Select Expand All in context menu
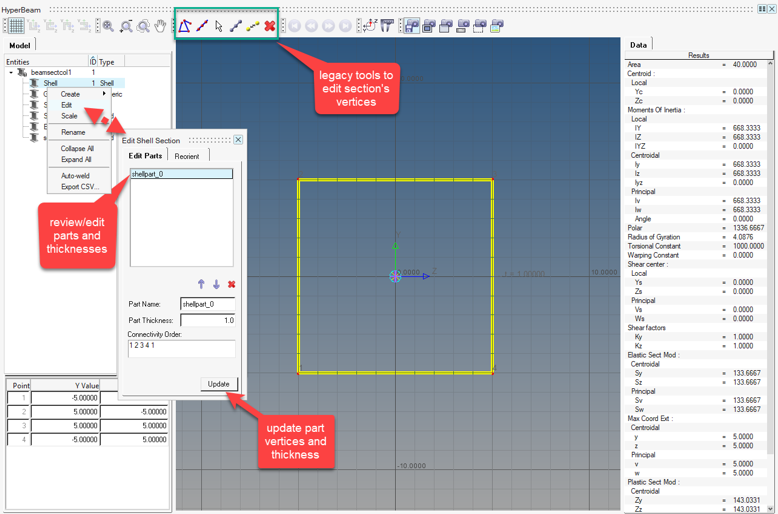This screenshot has width=778, height=514. click(76, 159)
